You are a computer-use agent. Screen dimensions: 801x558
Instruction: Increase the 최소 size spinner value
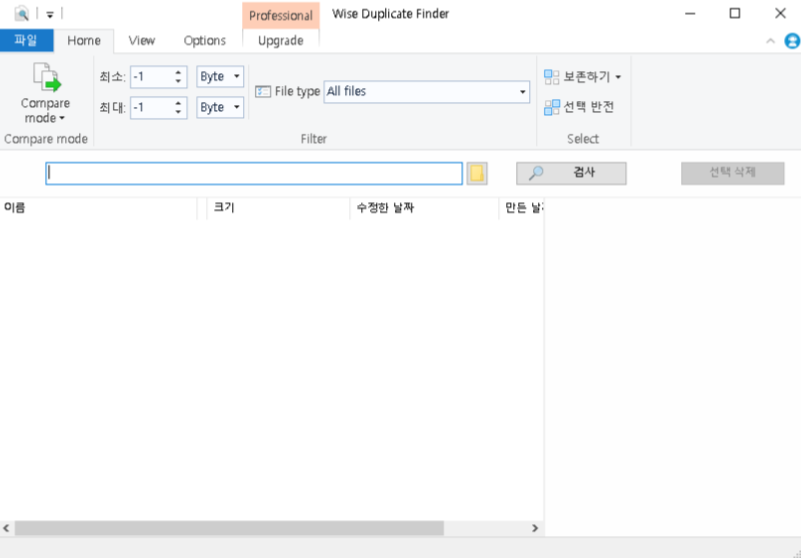tap(178, 73)
